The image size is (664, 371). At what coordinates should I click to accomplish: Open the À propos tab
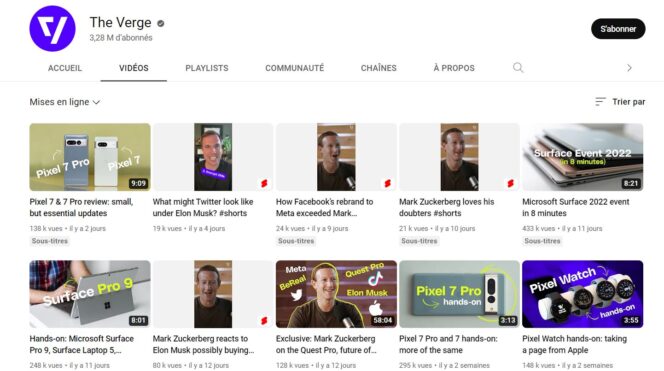point(454,68)
